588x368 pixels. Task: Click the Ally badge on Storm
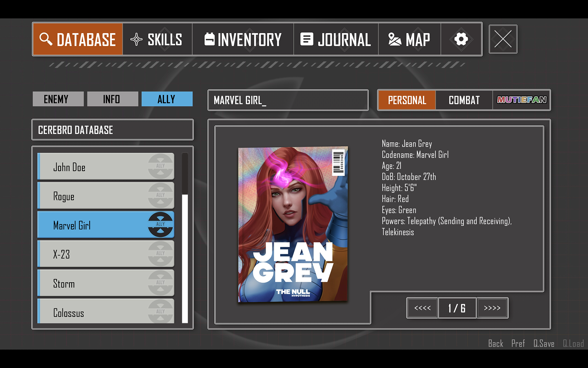coord(161,283)
